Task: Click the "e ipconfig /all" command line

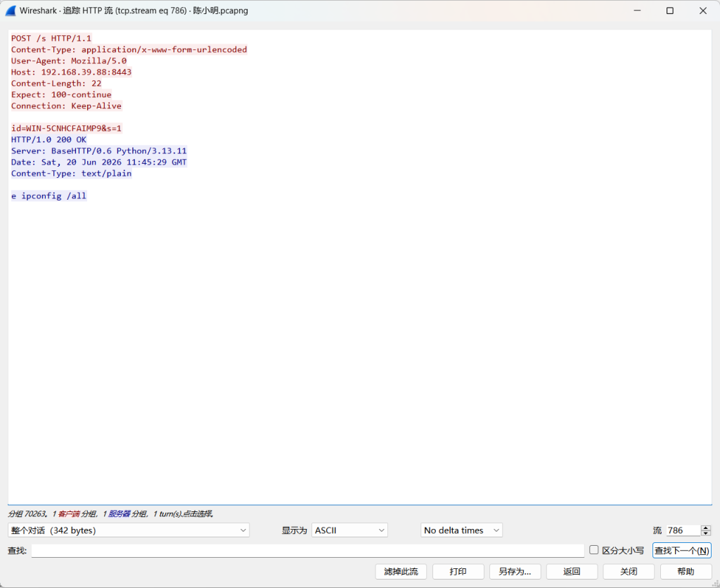Action: click(49, 196)
